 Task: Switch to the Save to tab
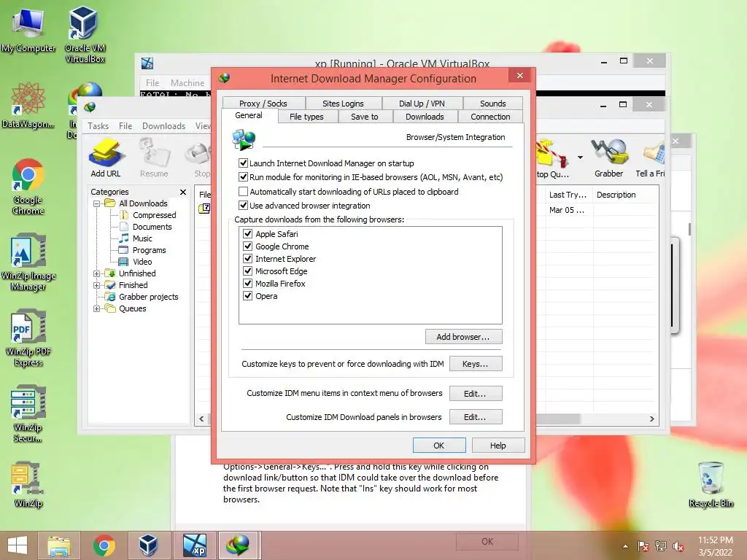pos(365,117)
